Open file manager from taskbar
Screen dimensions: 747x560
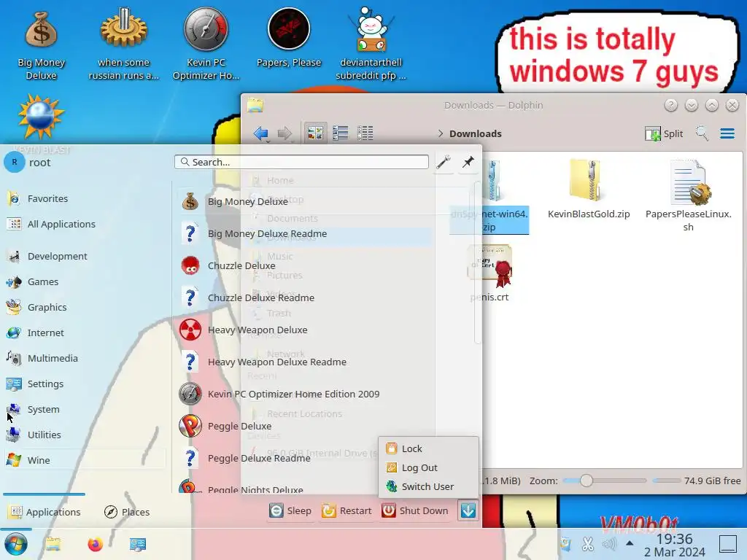53,544
